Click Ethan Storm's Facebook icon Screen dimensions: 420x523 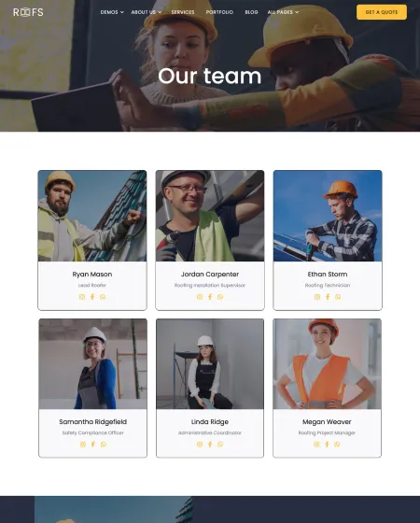pyautogui.click(x=328, y=297)
